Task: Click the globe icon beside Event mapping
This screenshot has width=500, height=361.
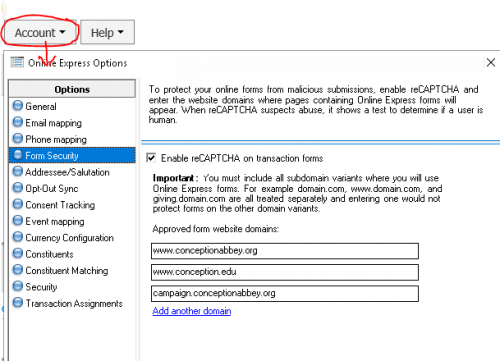Action: [18, 221]
